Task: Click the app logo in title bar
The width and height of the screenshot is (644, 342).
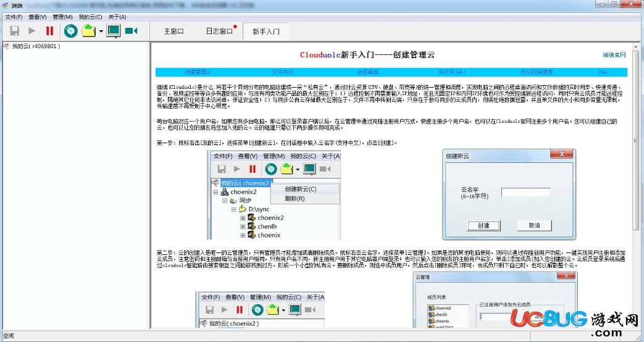Action: 5,6
